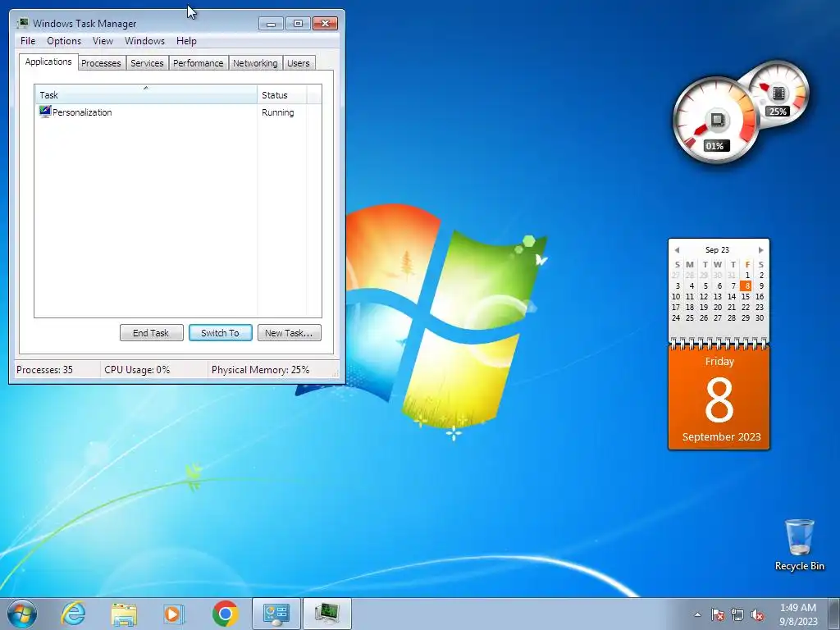This screenshot has height=630, width=840.
Task: Switch to the Services tab
Action: click(147, 63)
